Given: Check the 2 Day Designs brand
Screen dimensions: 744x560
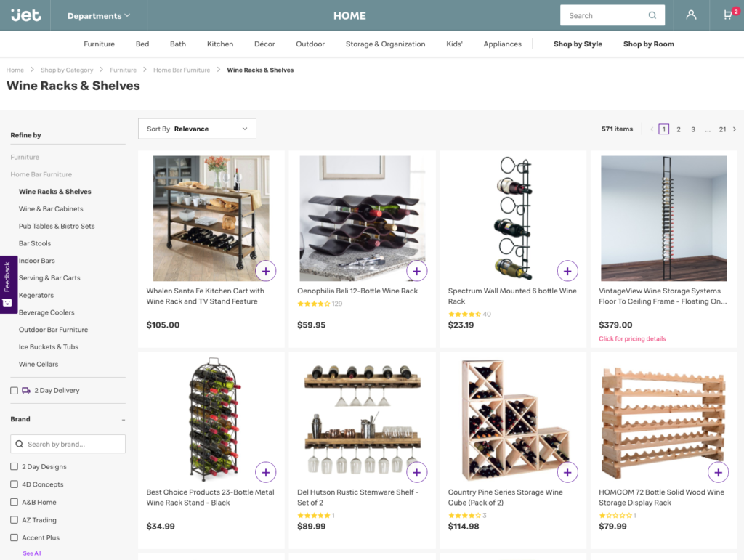Looking at the screenshot, I should pos(15,466).
